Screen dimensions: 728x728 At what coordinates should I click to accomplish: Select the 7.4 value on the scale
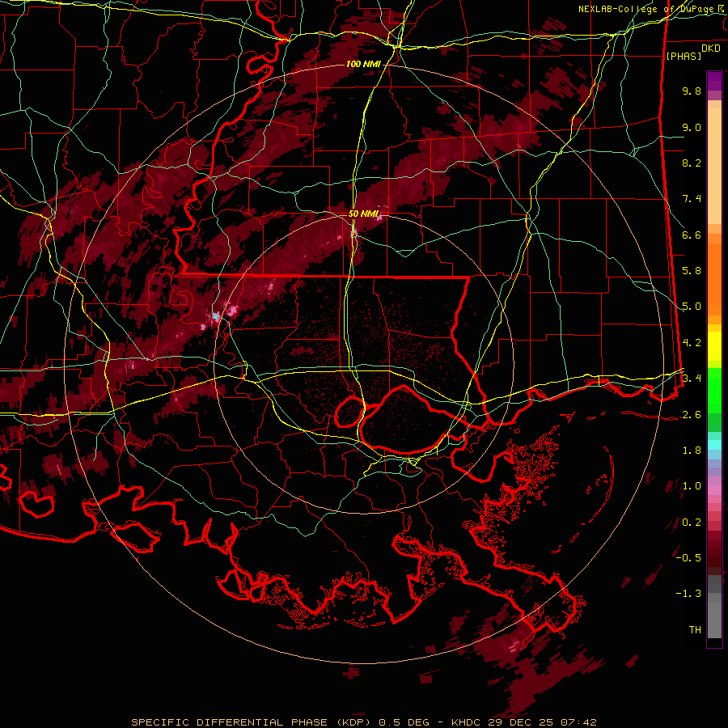pos(692,199)
